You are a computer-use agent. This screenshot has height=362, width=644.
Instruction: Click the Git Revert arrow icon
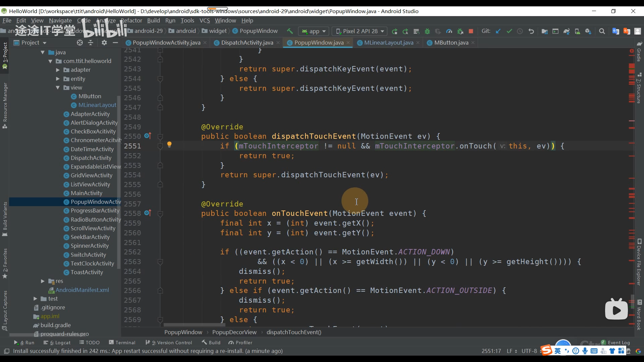click(531, 31)
